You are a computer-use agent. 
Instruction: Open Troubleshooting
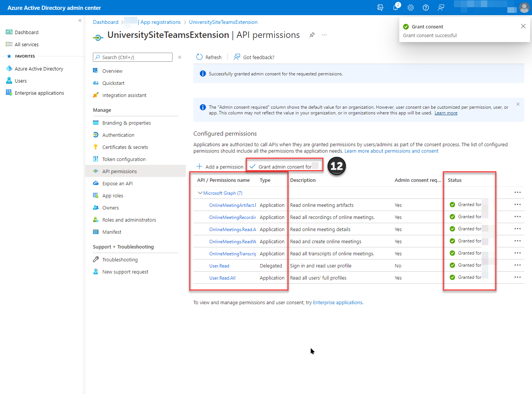tap(120, 260)
